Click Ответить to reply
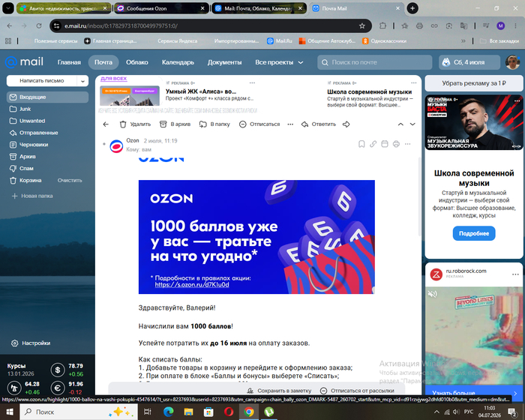This screenshot has height=420, width=525. click(319, 124)
